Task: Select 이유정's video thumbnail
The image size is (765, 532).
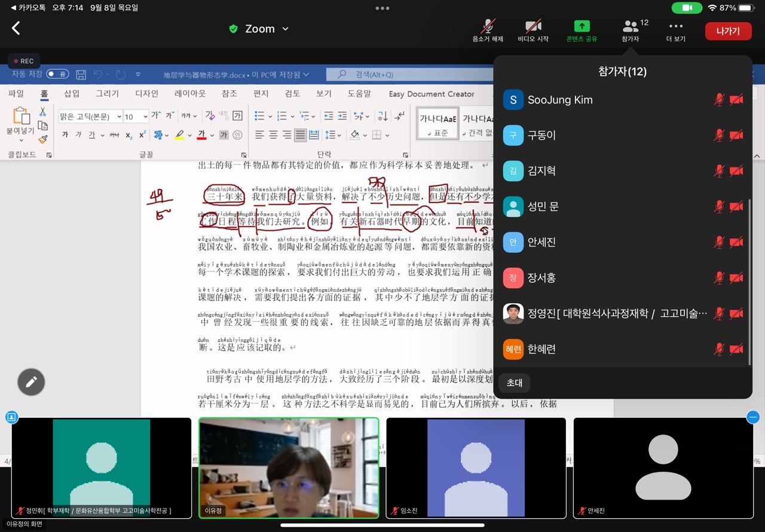Action: coord(289,467)
